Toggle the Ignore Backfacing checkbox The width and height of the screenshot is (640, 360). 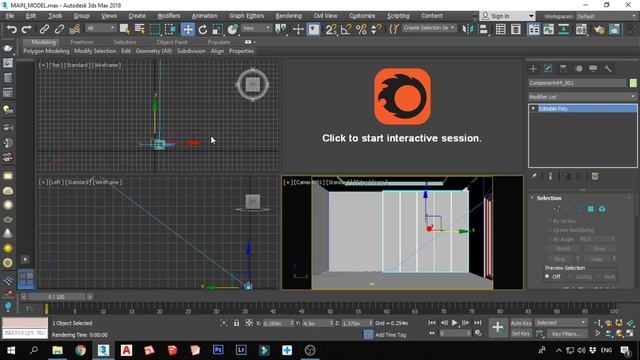click(549, 230)
